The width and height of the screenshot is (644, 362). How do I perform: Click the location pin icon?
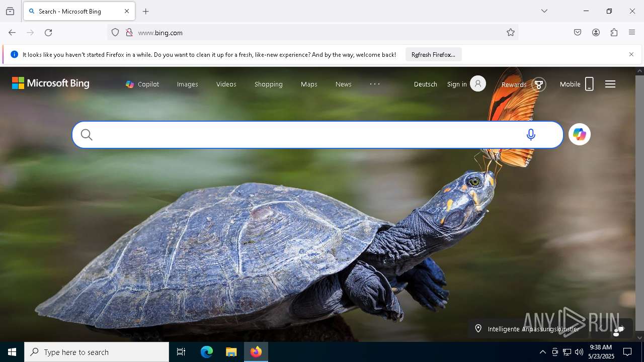click(478, 328)
